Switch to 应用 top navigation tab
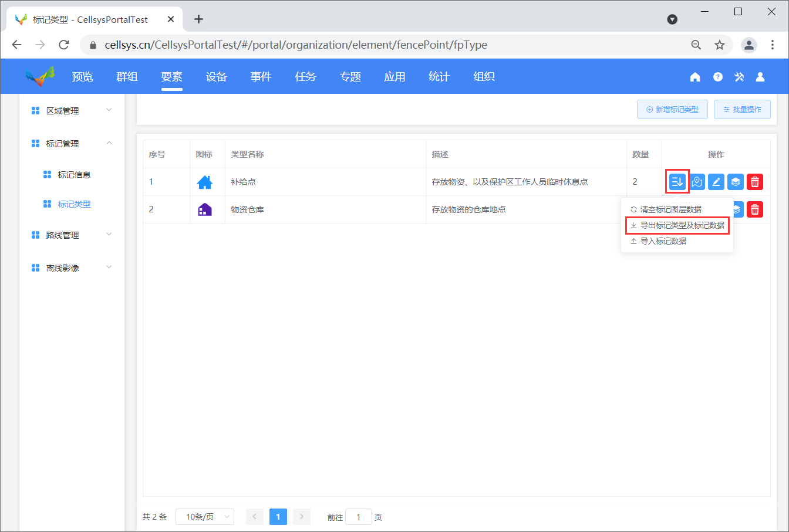The height and width of the screenshot is (532, 789). pos(395,77)
